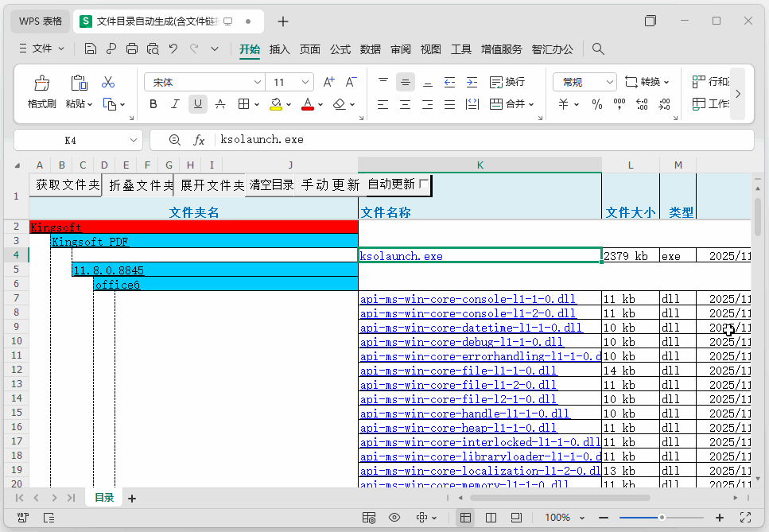Click the Format Painter brush icon
Screen dimensions: 769x532
pos(41,83)
